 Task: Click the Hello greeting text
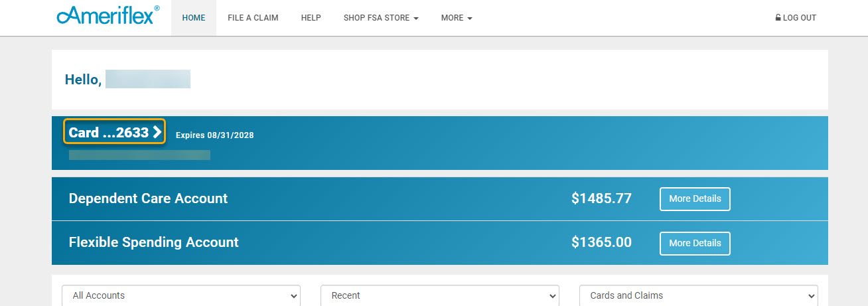click(83, 80)
